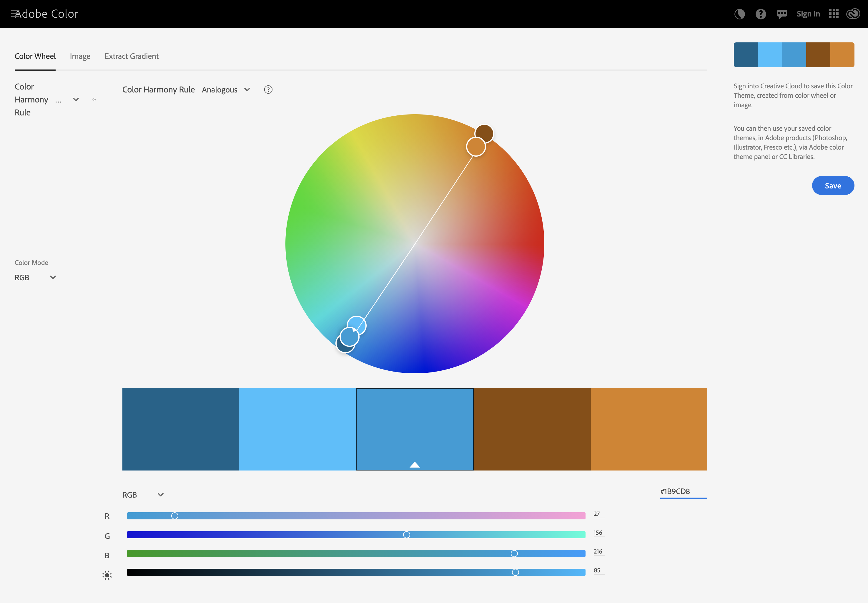Open the Creative Cloud icon
The image size is (868, 603).
[x=853, y=14]
